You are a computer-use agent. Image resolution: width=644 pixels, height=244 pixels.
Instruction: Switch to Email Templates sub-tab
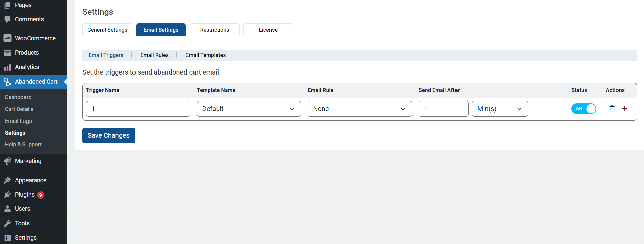pos(206,55)
